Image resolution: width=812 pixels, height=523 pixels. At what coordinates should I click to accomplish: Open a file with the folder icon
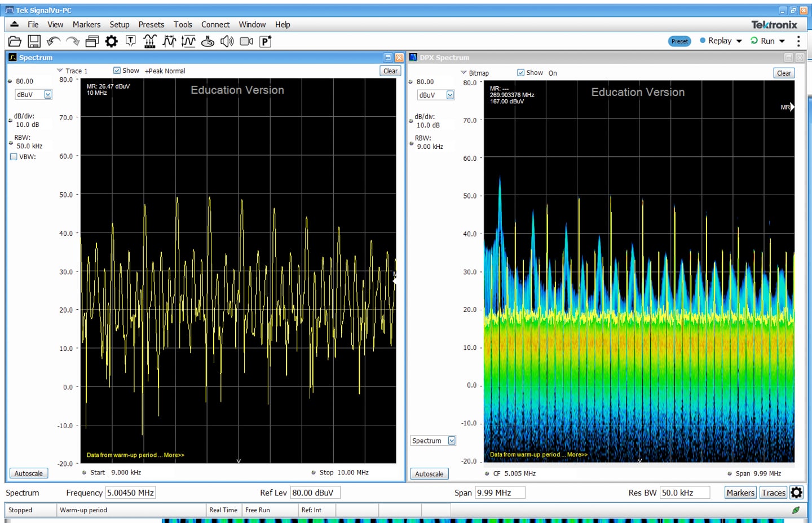point(15,41)
